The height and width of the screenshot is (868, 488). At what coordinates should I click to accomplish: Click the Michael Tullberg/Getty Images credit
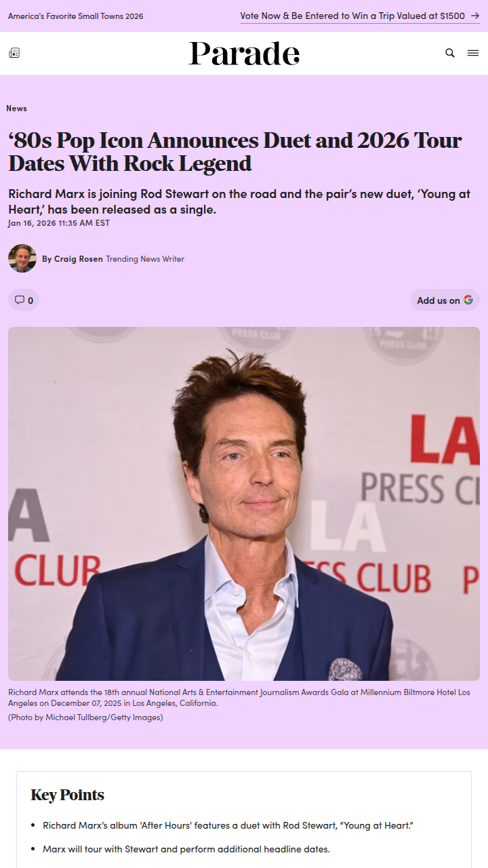point(85,717)
